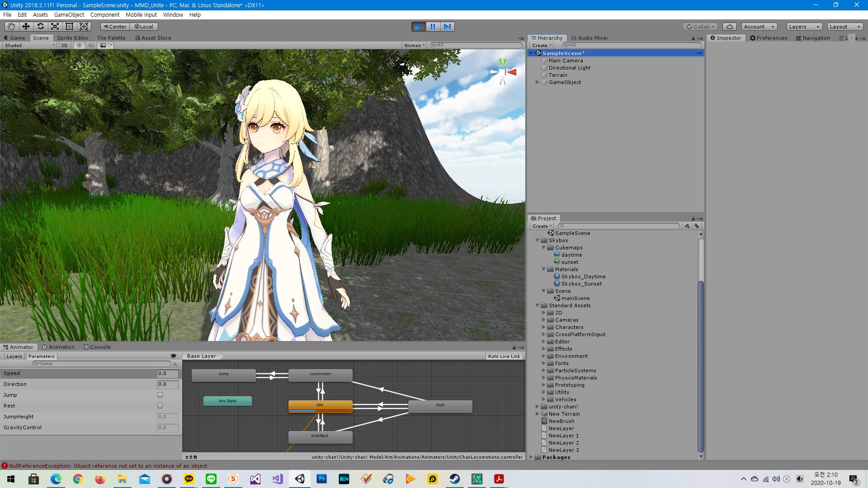Screen dimensions: 868x488
Task: Click the scene orientation gizmo
Action: pos(503,72)
